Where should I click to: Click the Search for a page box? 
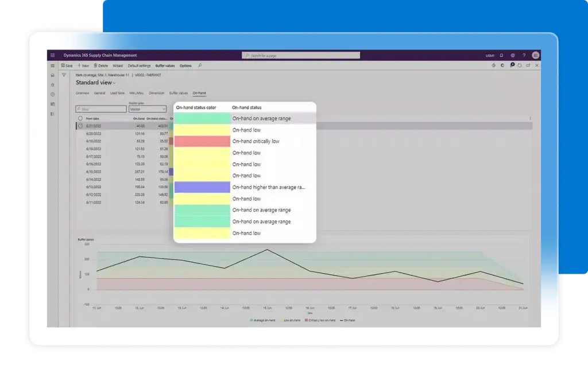tap(301, 56)
